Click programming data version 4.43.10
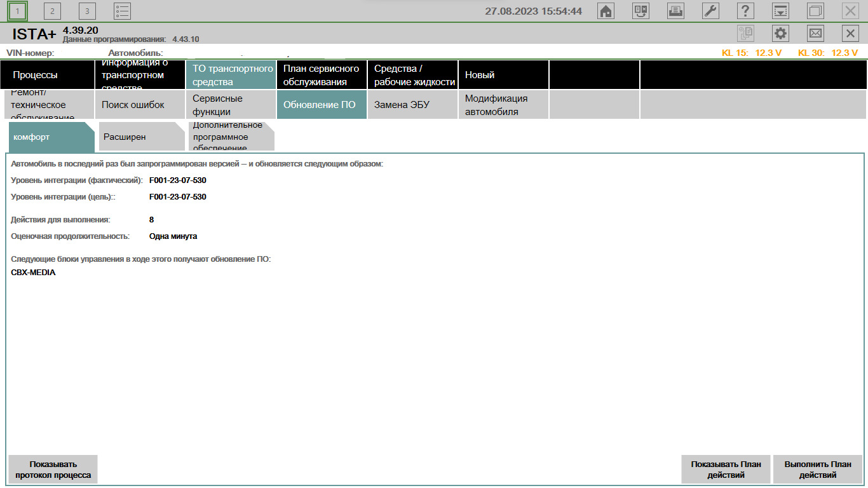 tap(186, 39)
